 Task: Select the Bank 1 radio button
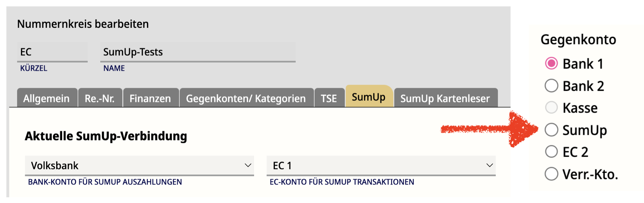pos(551,64)
